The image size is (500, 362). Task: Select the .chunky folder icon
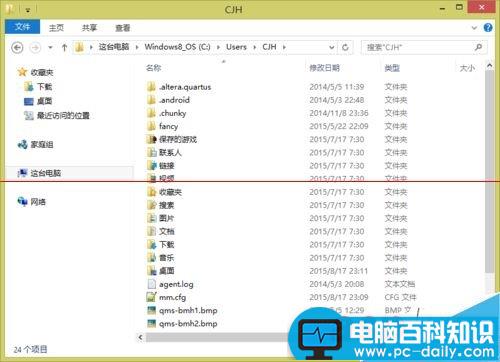pos(151,113)
